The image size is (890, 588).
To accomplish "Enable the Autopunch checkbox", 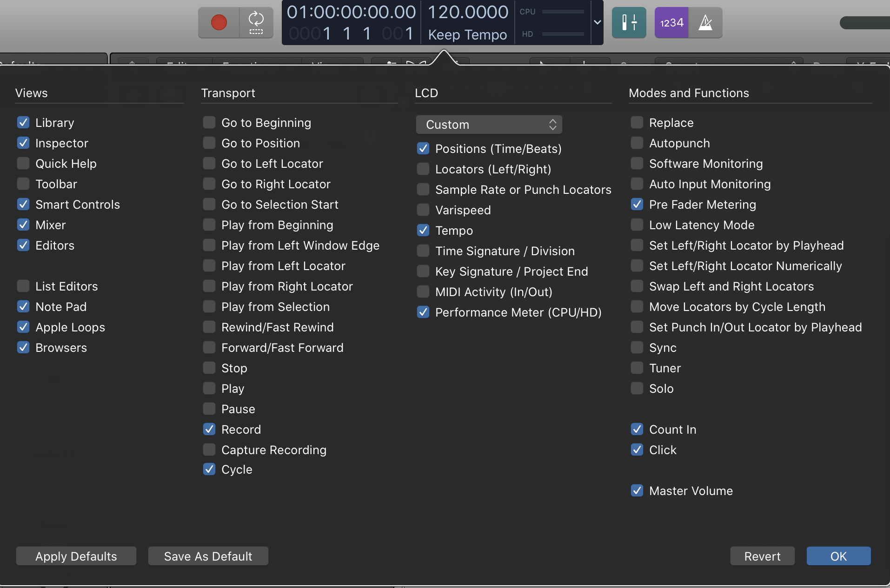I will (636, 143).
